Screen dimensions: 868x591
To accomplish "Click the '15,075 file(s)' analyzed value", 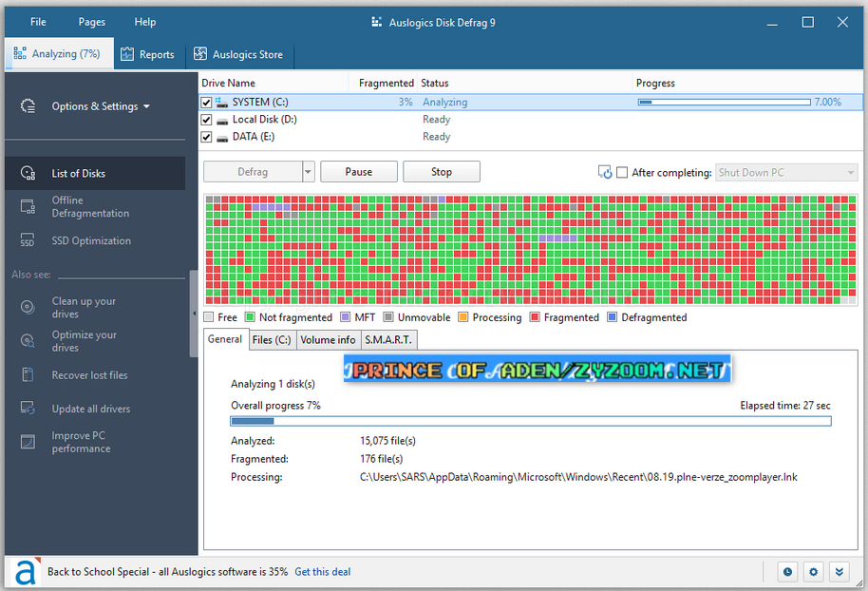I will coord(387,441).
